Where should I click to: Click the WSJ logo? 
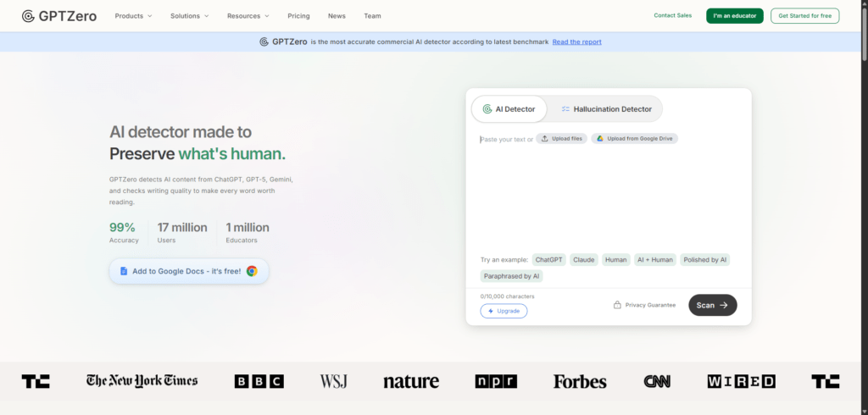(x=333, y=381)
